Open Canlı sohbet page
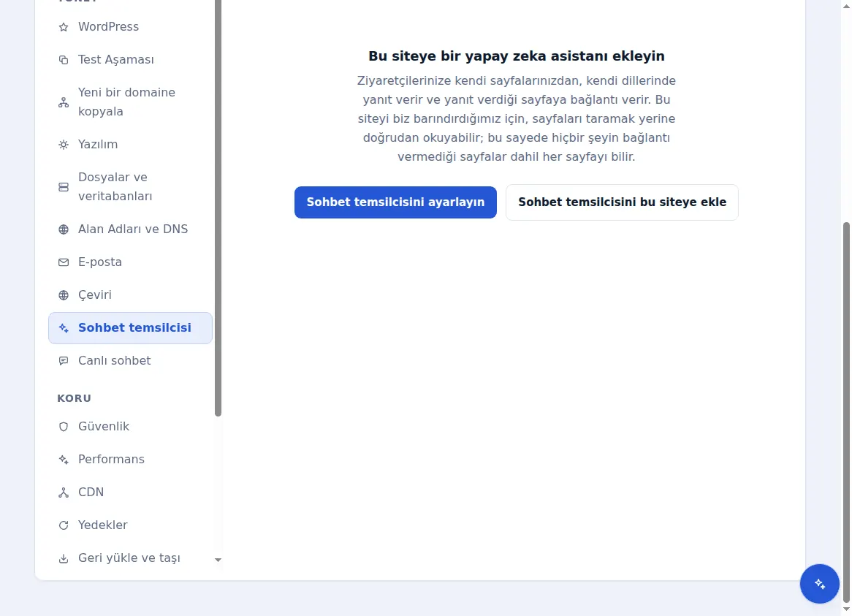852x616 pixels. (x=130, y=361)
